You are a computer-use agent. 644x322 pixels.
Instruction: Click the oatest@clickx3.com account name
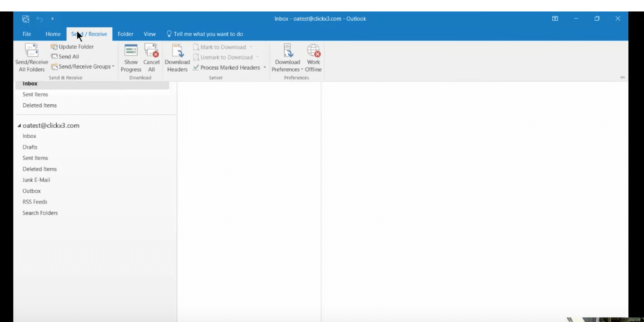[x=51, y=125]
